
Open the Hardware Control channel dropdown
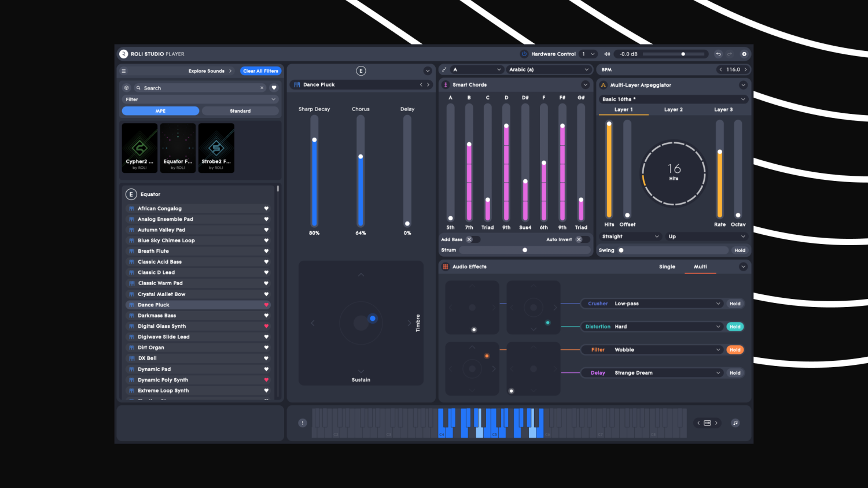(x=588, y=54)
